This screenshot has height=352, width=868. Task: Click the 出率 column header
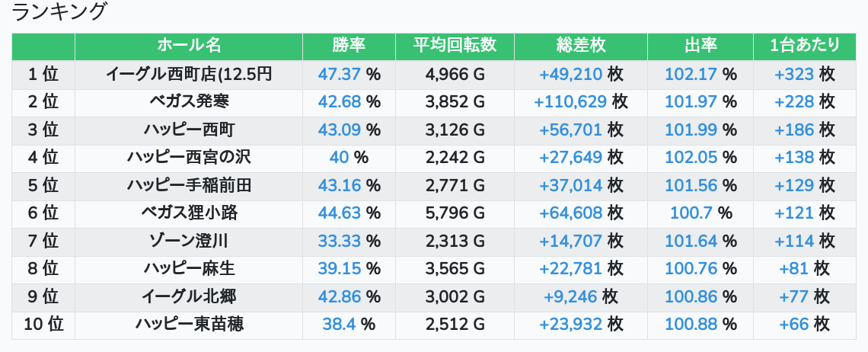pos(700,46)
